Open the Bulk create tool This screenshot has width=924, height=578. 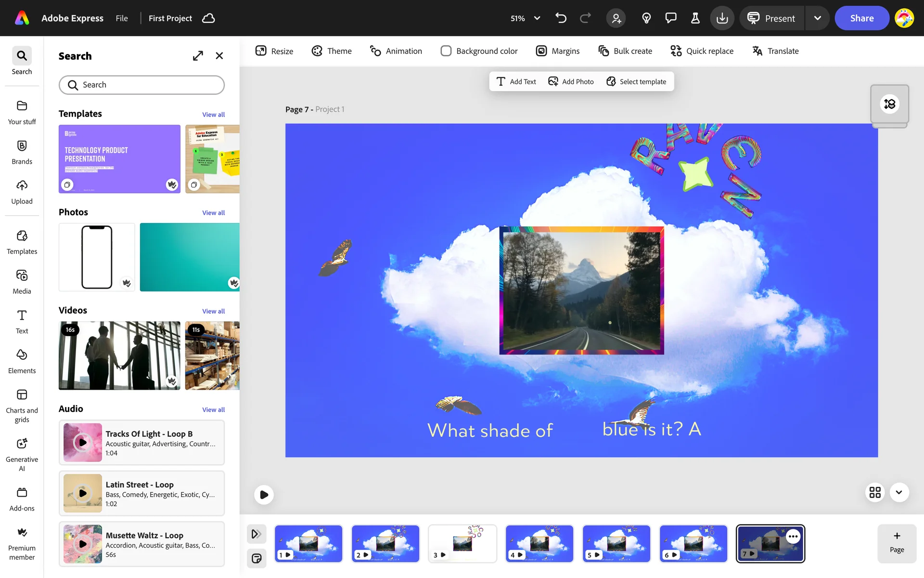click(x=625, y=51)
